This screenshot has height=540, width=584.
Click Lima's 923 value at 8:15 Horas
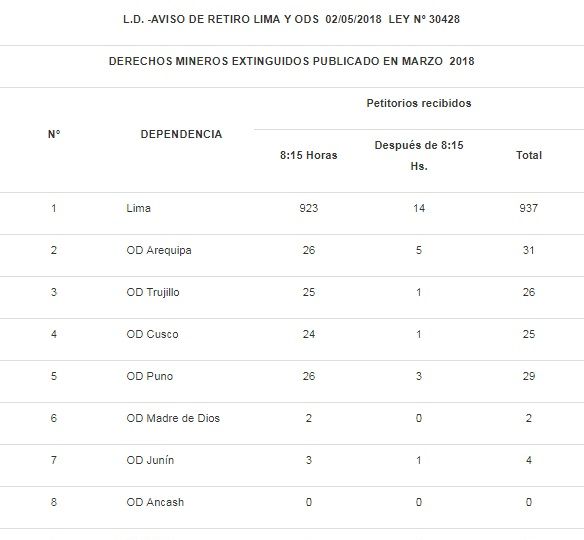[309, 208]
